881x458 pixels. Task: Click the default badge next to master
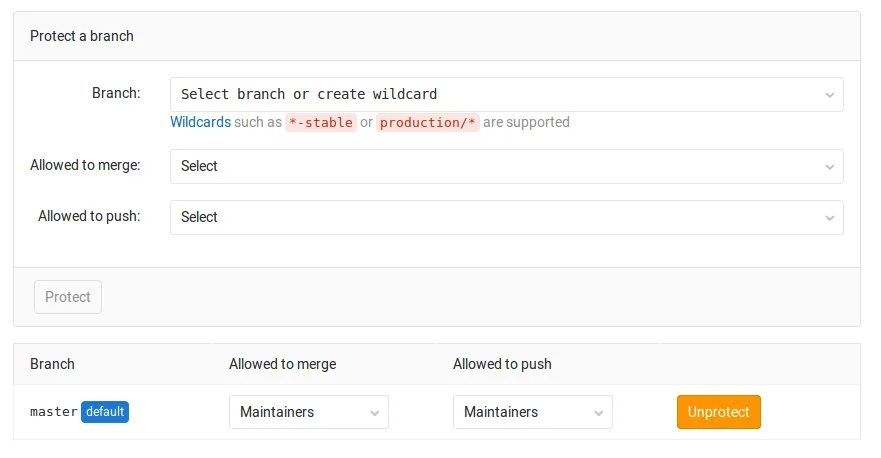click(105, 412)
